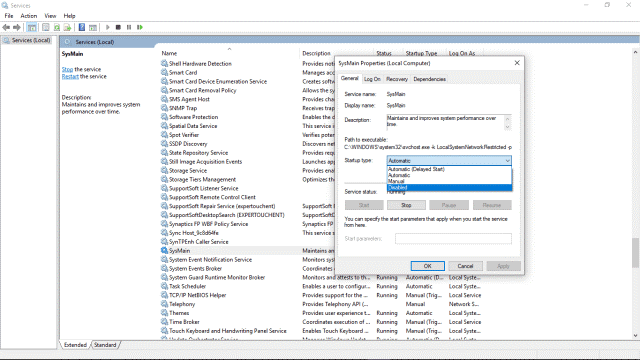Switch to Log On tab in dialog
The width and height of the screenshot is (640, 360).
[372, 79]
